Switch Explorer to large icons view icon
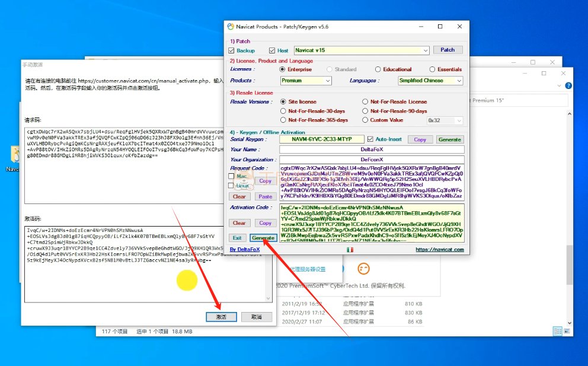 click(x=567, y=331)
